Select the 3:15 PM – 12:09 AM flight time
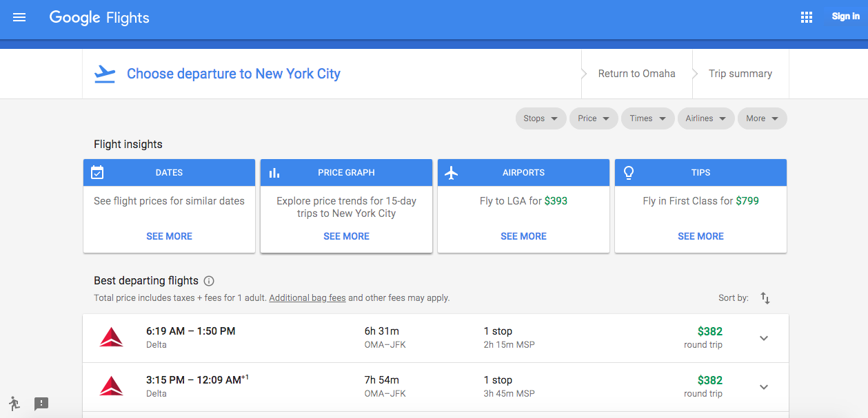The height and width of the screenshot is (418, 868). click(197, 379)
